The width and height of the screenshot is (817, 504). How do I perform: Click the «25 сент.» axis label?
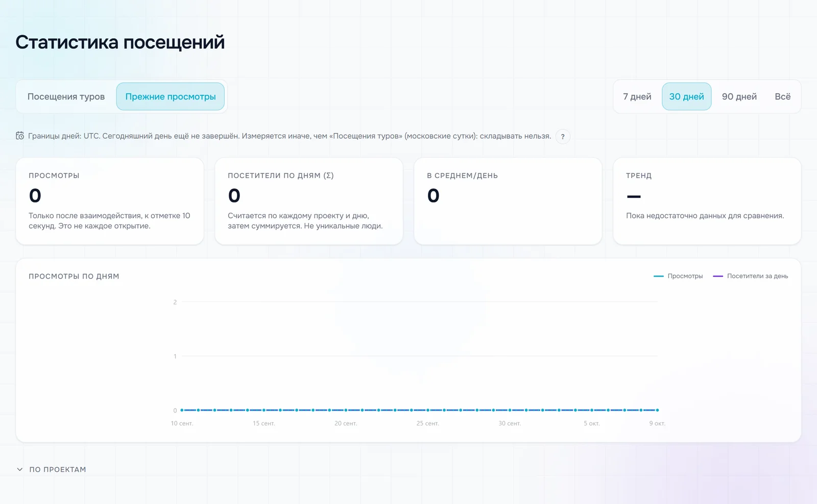coord(428,423)
